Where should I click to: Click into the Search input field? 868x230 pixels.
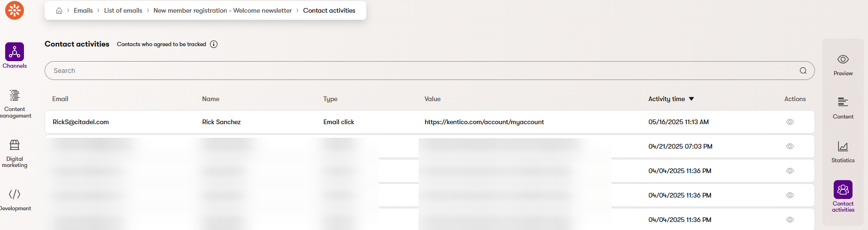[x=423, y=71]
